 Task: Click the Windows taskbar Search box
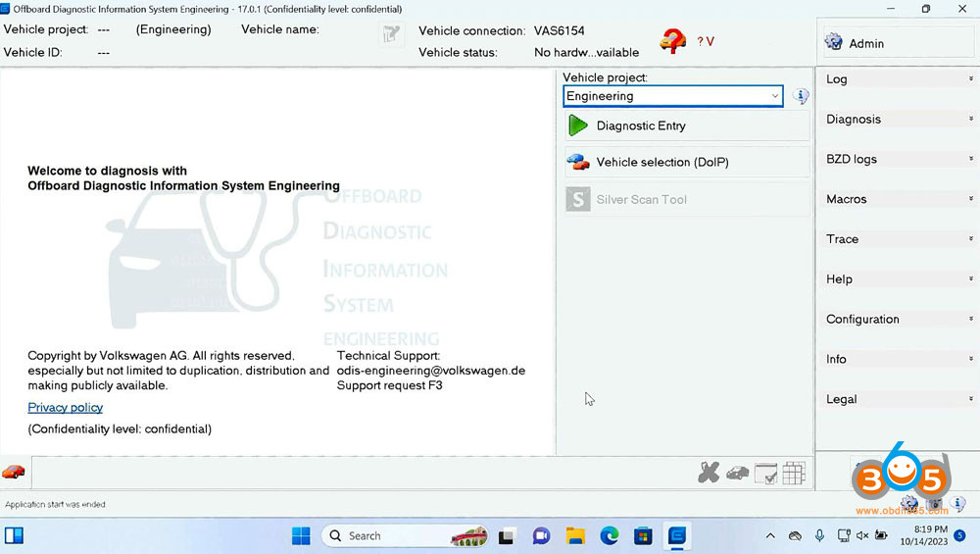point(405,536)
